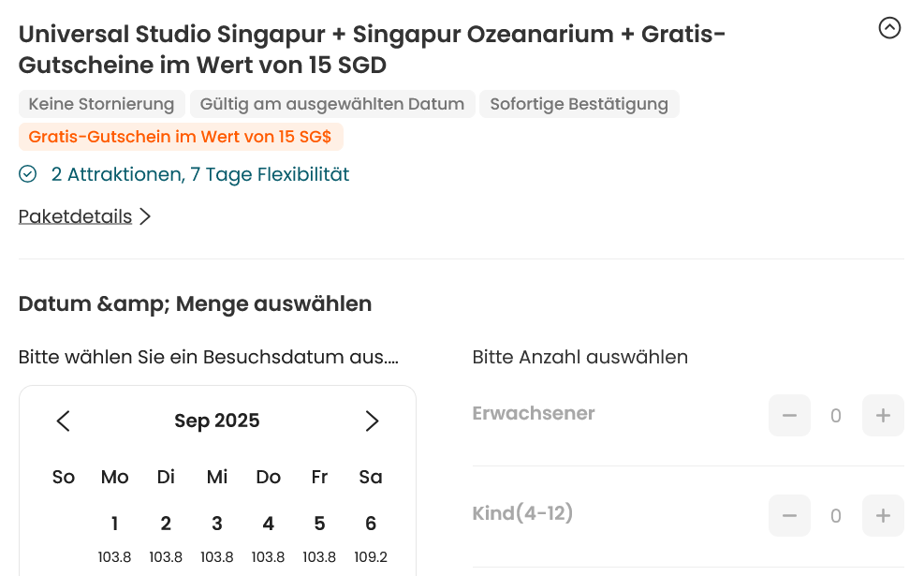Decrease Erwachsener quantity with minus button
Image resolution: width=924 pixels, height=576 pixels.
pyautogui.click(x=789, y=416)
